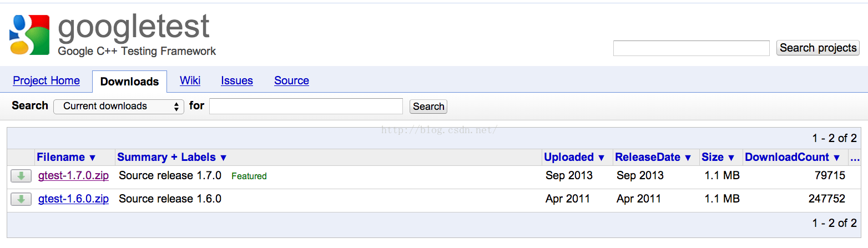Expand the Filename column sort menu
This screenshot has width=868, height=248.
pyautogui.click(x=67, y=158)
